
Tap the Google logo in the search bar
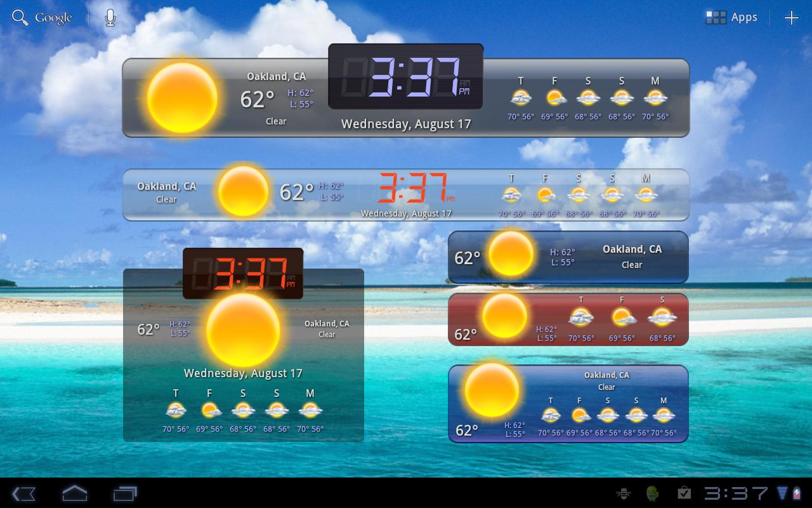55,17
